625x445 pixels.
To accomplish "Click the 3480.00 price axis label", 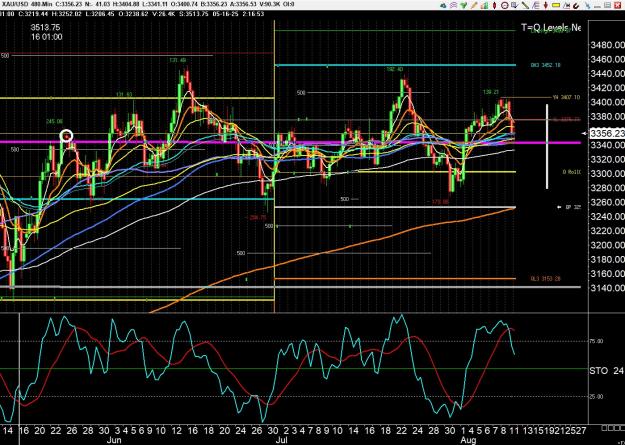I will click(607, 45).
